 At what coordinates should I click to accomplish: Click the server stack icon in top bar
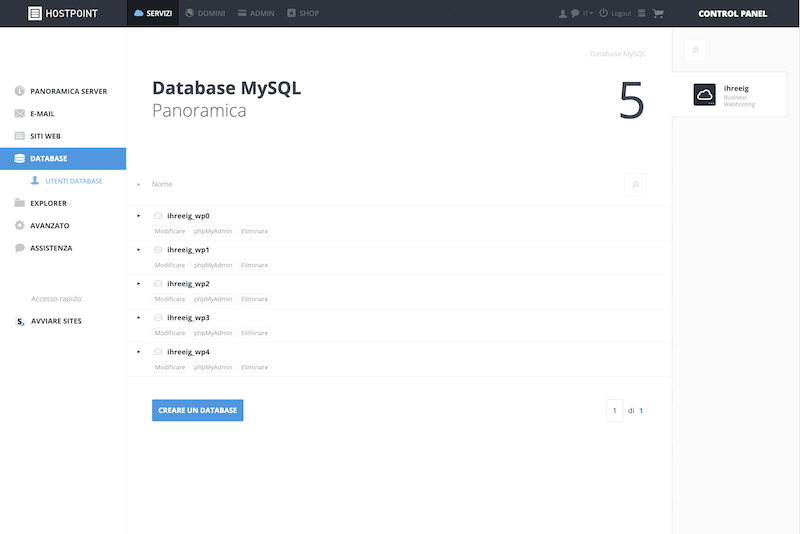click(x=642, y=13)
